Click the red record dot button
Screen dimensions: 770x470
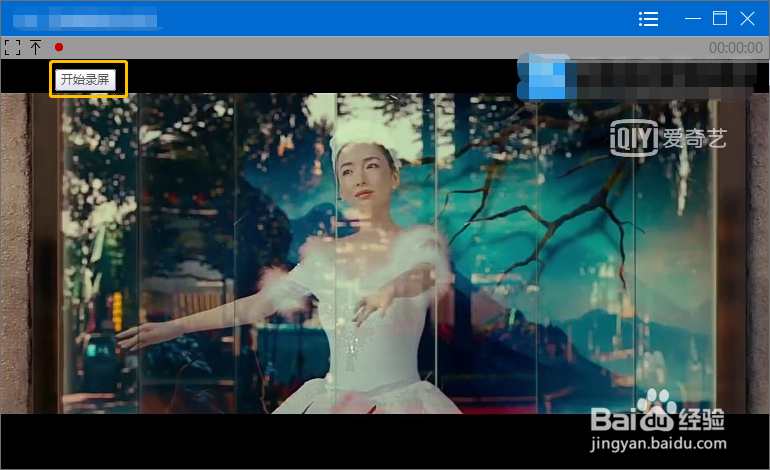click(x=59, y=47)
